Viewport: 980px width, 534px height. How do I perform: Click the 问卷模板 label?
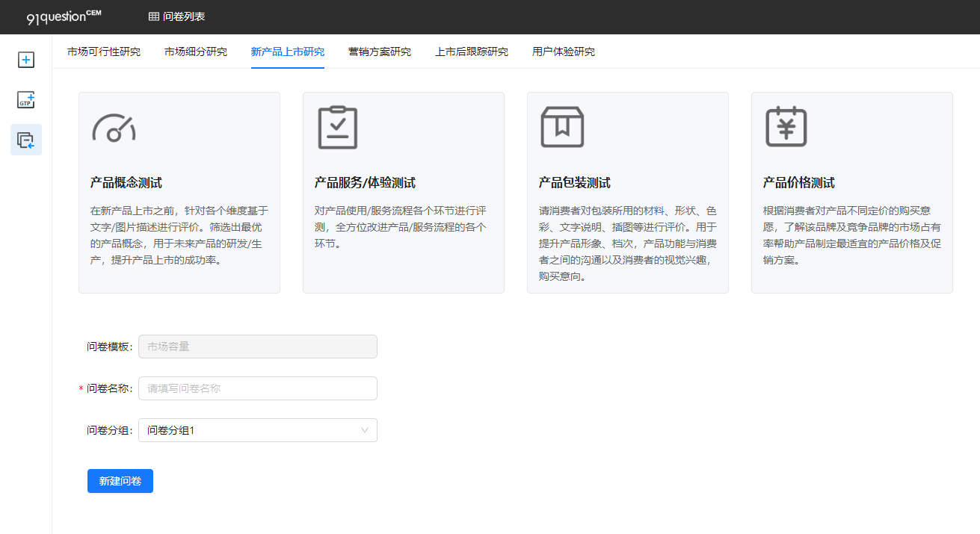click(x=109, y=347)
